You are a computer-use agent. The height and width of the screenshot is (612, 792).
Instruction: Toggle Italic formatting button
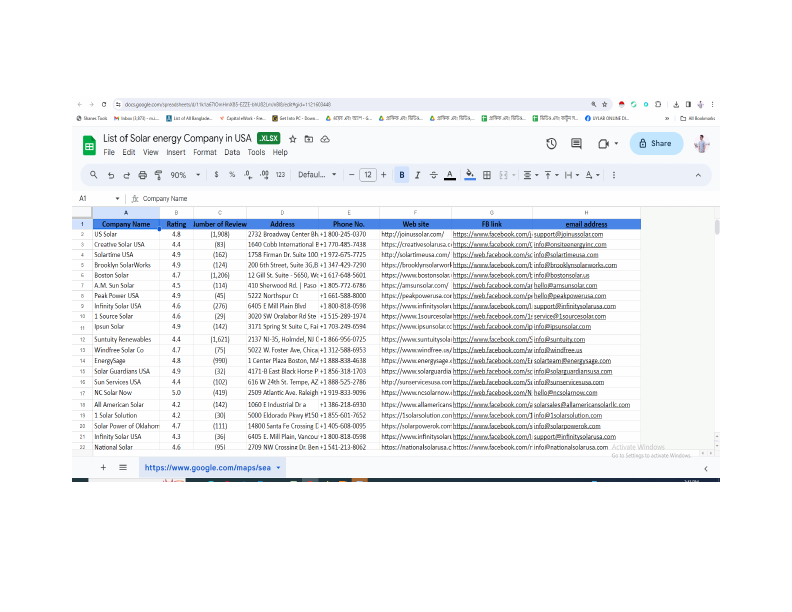417,175
